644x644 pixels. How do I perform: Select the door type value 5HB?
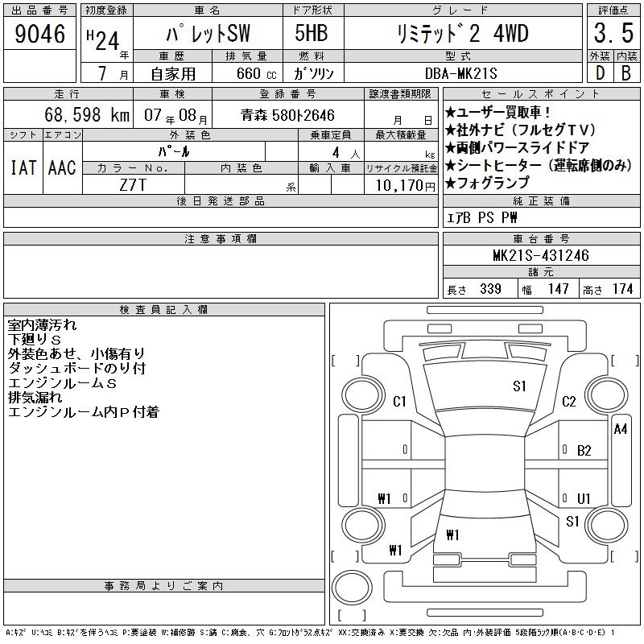coord(312,33)
